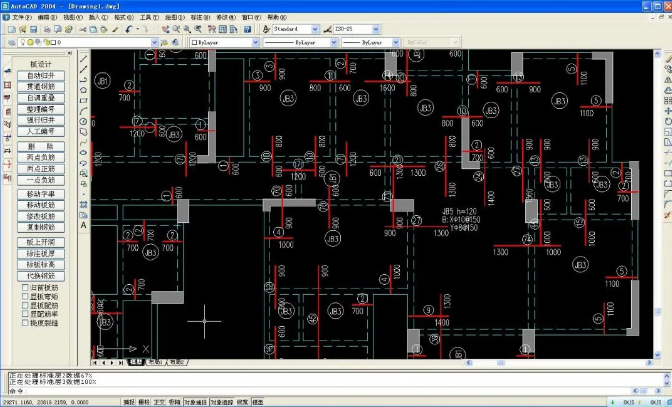Jump to the last layout tab arrow
The image size is (672, 407).
(x=120, y=362)
